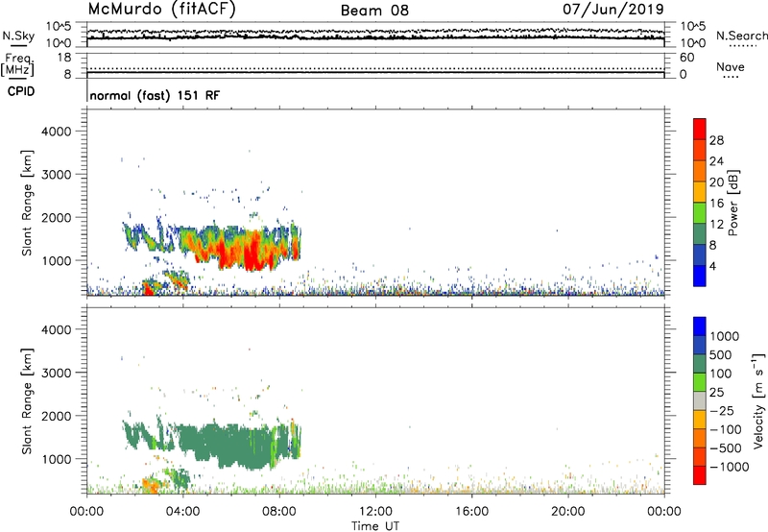Click the 'Slant Range [km]' label of power panel

pos(27,204)
